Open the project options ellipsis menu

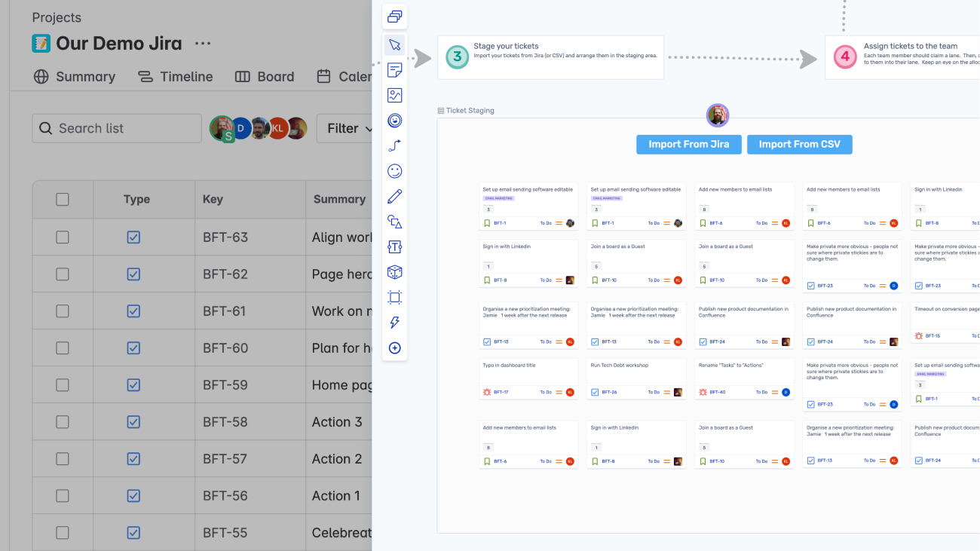[x=203, y=44]
